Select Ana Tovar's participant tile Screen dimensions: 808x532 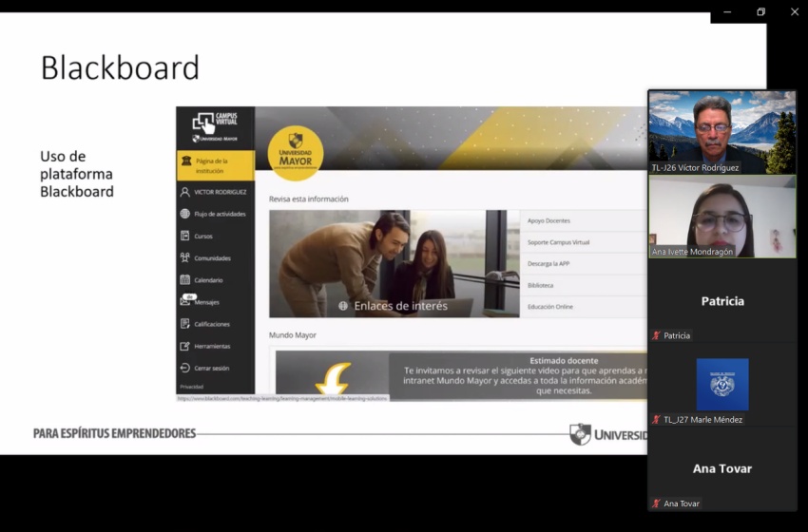721,468
